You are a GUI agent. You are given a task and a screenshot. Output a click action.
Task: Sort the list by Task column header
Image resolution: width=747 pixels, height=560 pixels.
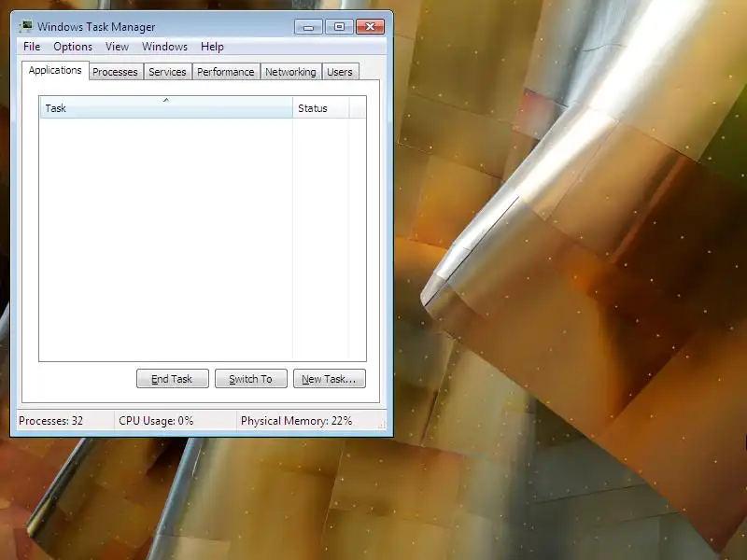(x=166, y=108)
